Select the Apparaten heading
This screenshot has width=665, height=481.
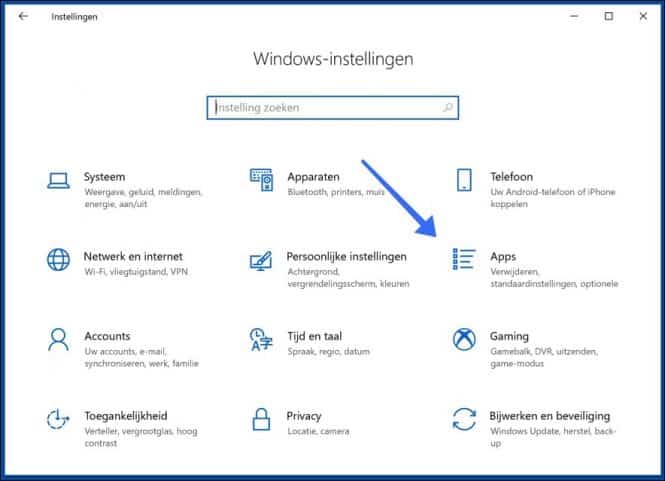pos(313,177)
